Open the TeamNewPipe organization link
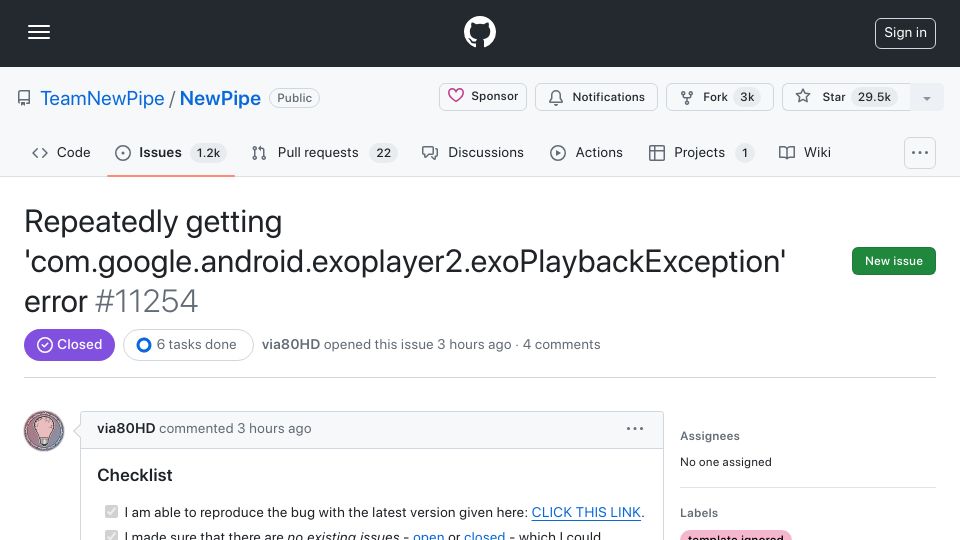The height and width of the screenshot is (540, 960). tap(102, 98)
